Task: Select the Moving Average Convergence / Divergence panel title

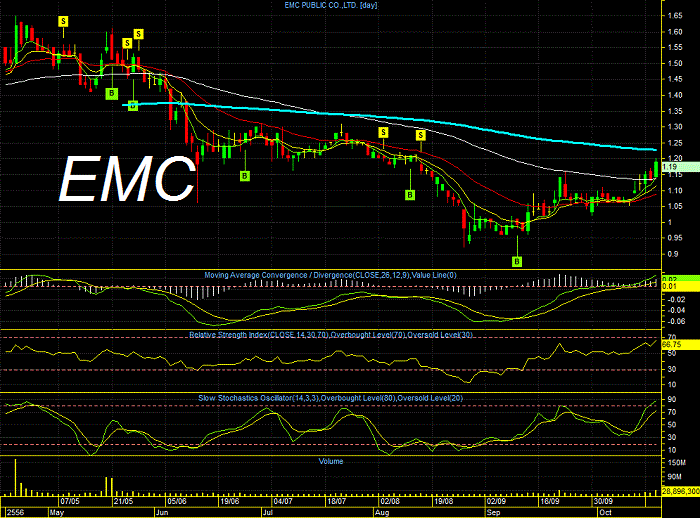Action: [x=330, y=275]
